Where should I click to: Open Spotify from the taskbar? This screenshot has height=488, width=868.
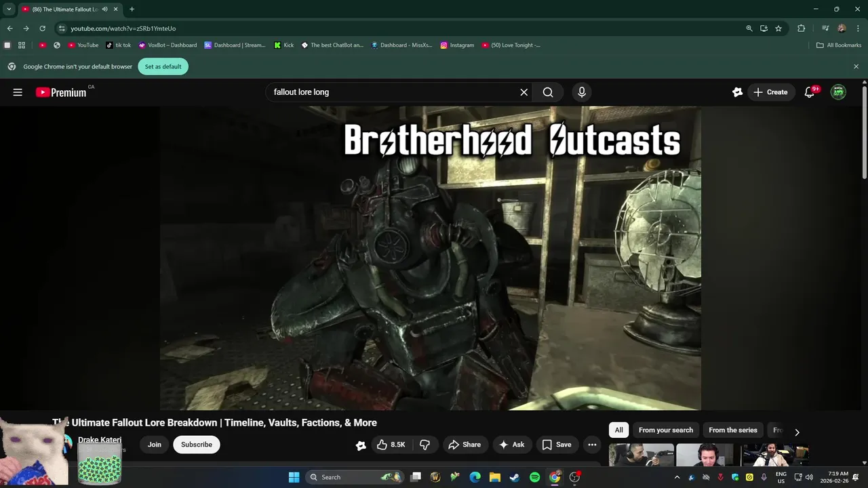tap(534, 477)
